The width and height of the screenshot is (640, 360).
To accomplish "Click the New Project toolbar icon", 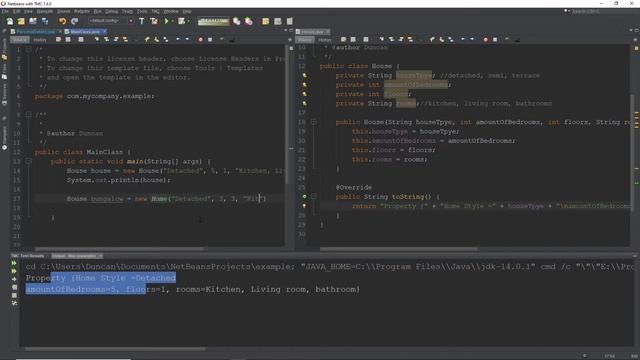I will [21, 21].
